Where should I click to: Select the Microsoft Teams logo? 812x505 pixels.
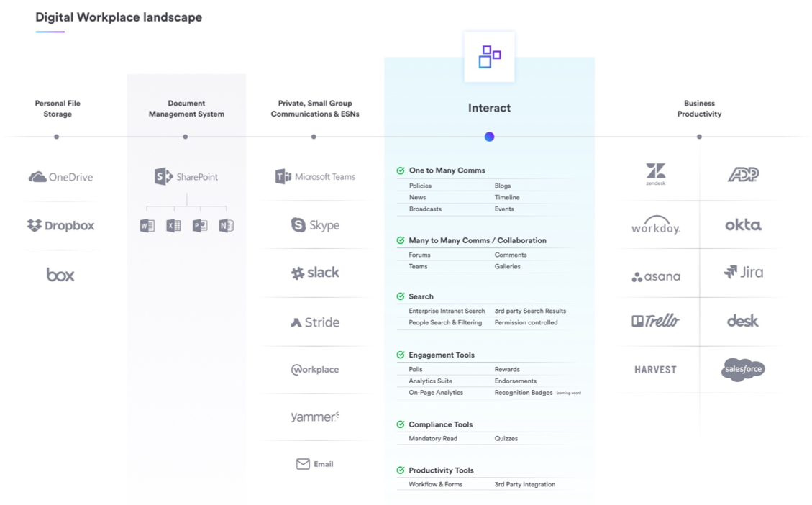(315, 177)
